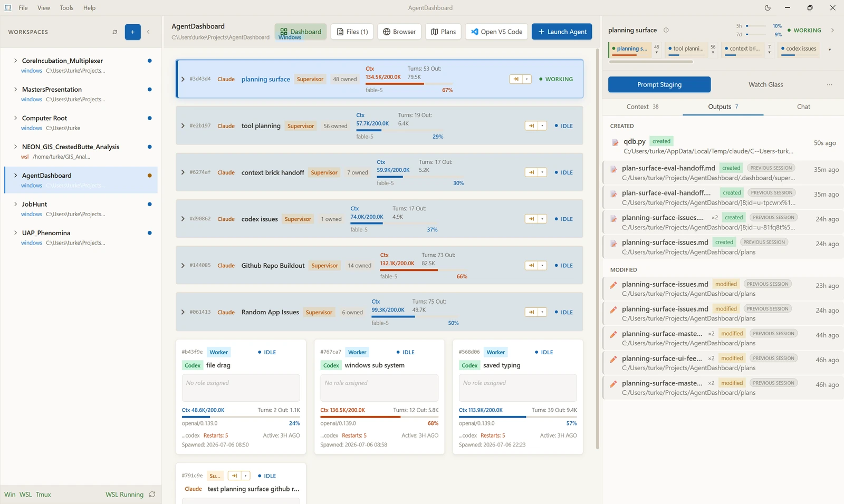Viewport: 844px width, 504px height.
Task: Open the next agent chevron in right panel
Action: [x=832, y=30]
